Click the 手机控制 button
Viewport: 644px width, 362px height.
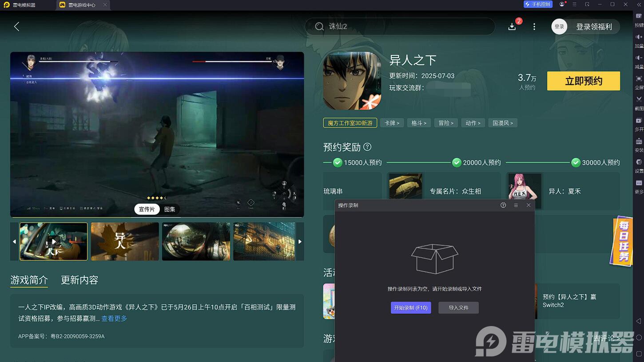pos(538,4)
